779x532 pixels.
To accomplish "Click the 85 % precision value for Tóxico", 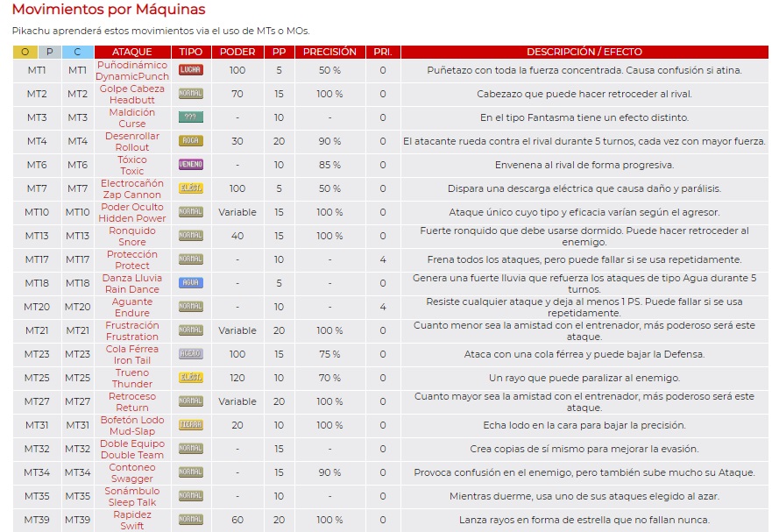I will tap(329, 165).
